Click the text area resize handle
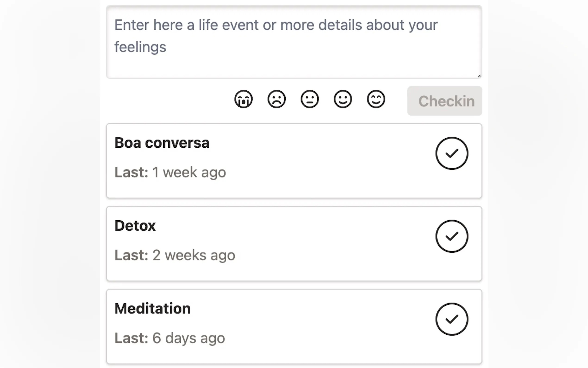Image resolution: width=588 pixels, height=368 pixels. click(479, 76)
